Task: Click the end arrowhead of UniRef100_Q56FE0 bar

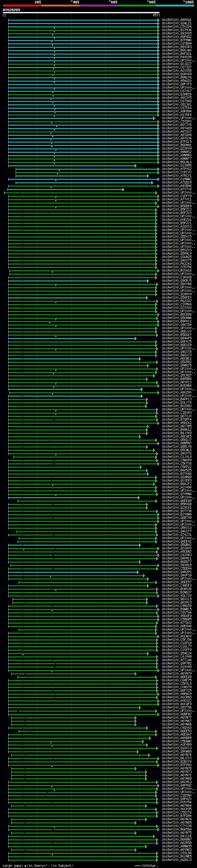Action: 147,298
